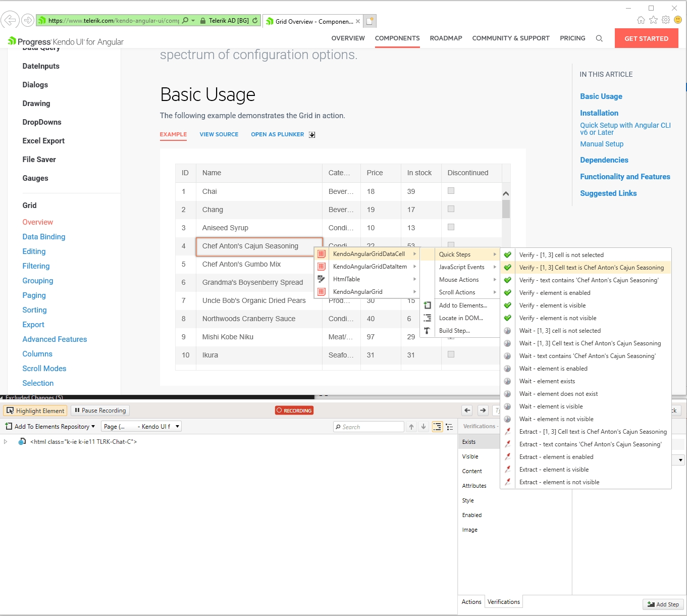The image size is (687, 616).
Task: Click the Build Step hammer icon
Action: (x=427, y=330)
